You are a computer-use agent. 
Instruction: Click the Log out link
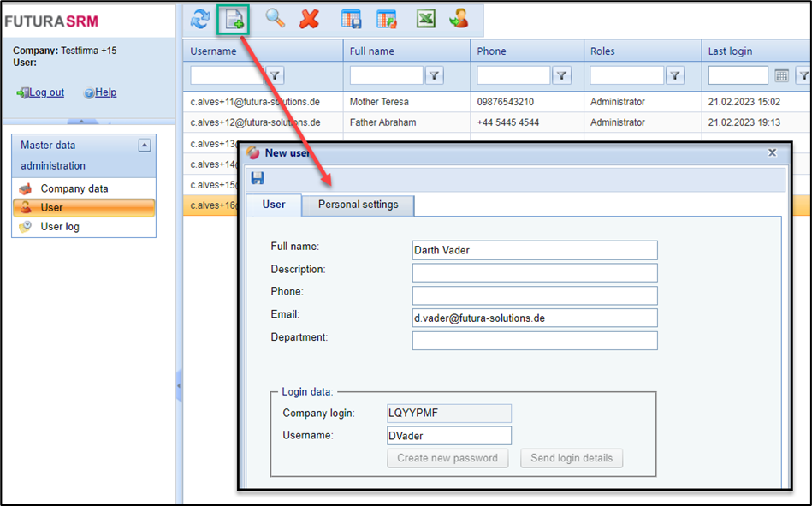(x=46, y=92)
